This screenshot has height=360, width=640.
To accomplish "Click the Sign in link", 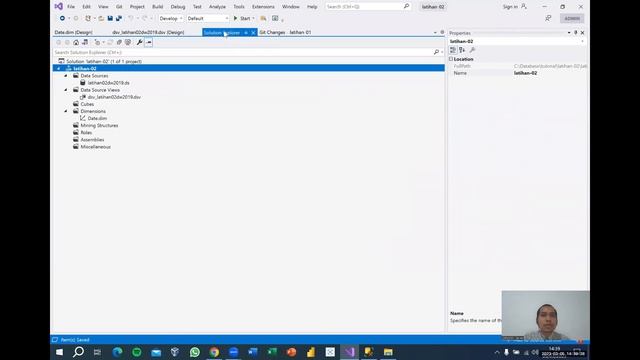I will click(510, 7).
